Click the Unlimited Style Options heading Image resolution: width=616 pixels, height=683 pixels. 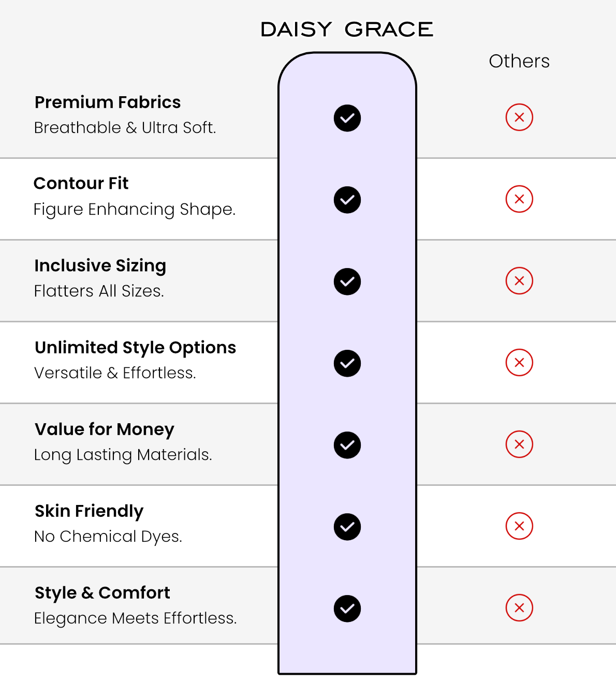pos(135,348)
